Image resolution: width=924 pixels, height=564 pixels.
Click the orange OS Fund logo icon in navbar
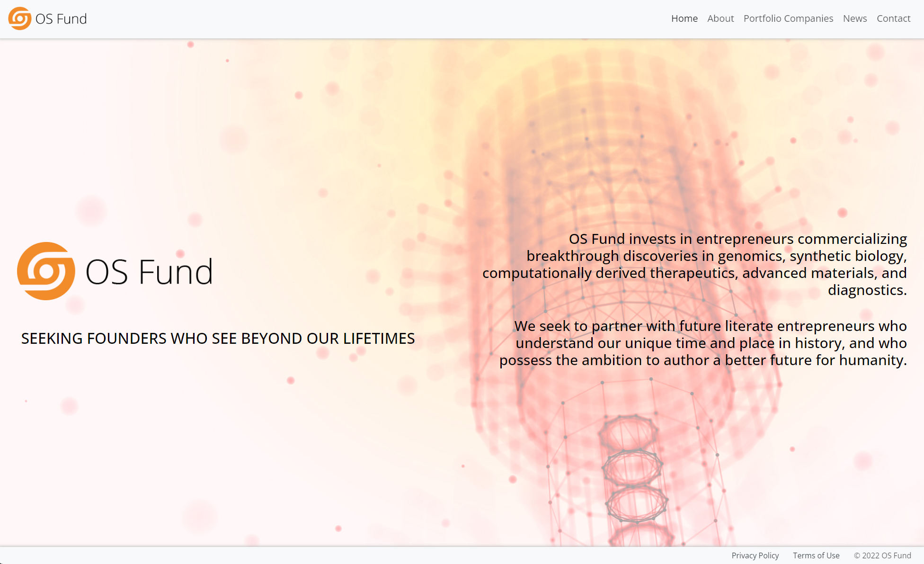pos(20,18)
